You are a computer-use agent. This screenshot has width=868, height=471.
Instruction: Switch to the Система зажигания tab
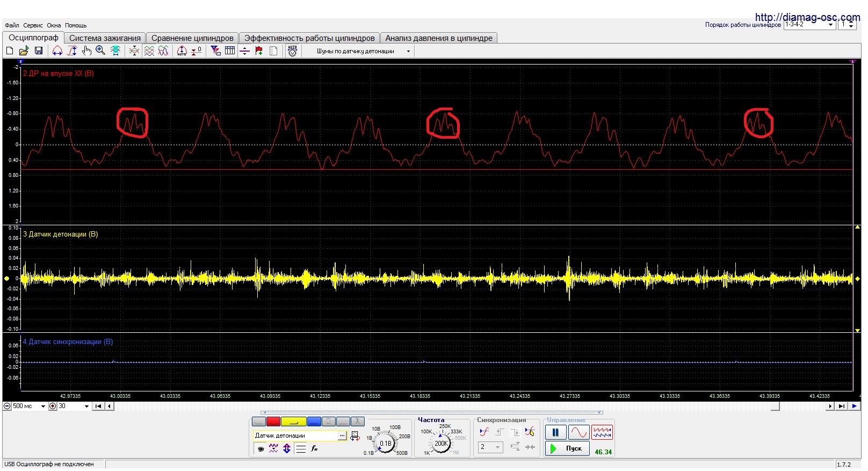(105, 38)
